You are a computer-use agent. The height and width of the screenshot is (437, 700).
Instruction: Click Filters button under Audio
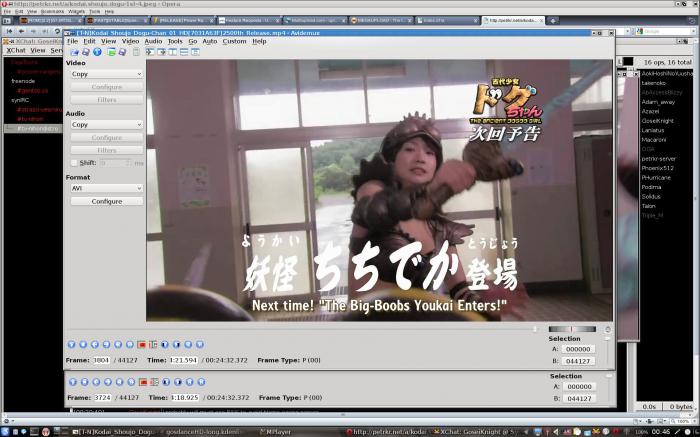[x=107, y=150]
